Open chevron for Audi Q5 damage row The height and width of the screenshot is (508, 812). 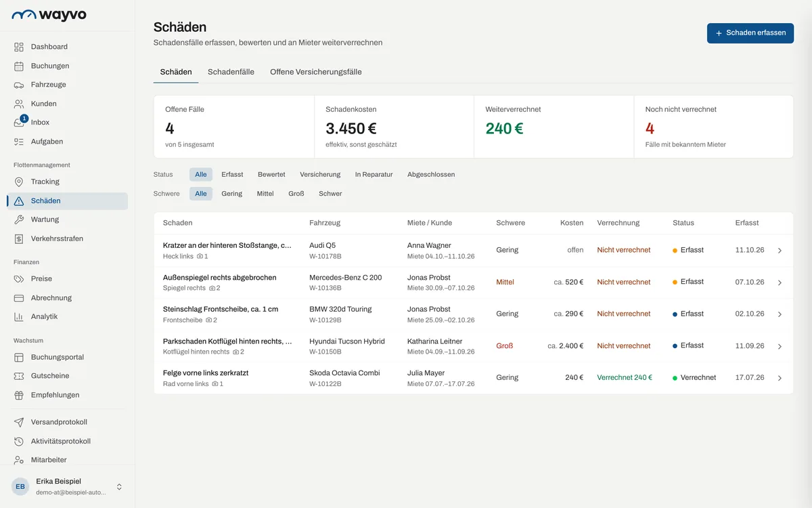click(x=780, y=251)
